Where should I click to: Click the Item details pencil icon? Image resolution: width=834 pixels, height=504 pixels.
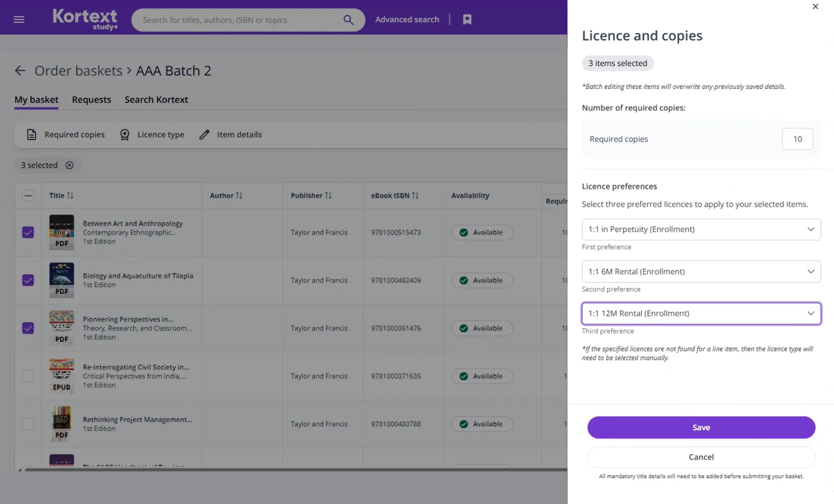pos(204,134)
